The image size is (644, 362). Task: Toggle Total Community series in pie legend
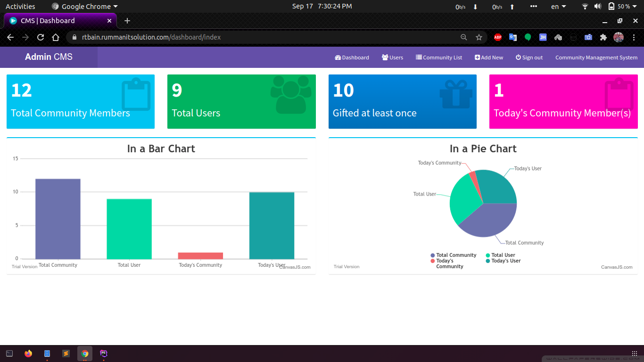[x=455, y=255]
